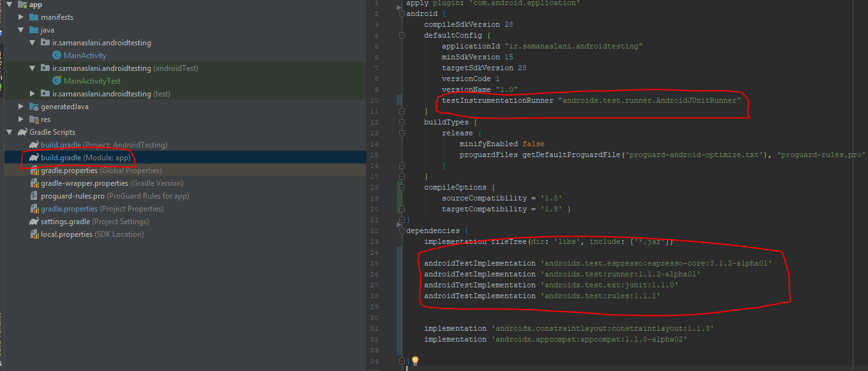868x371 pixels.
Task: Select local.properties (SDK Location) entry
Action: (92, 234)
